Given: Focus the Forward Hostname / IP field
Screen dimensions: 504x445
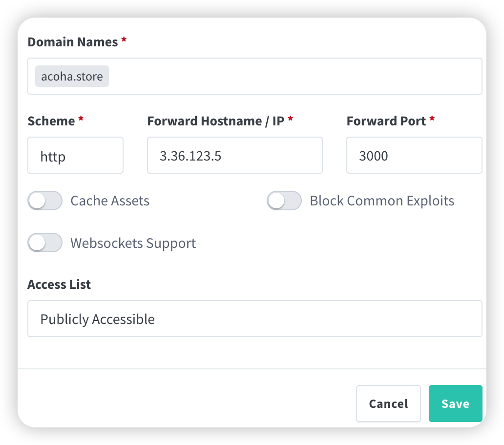Looking at the screenshot, I should click(x=234, y=155).
